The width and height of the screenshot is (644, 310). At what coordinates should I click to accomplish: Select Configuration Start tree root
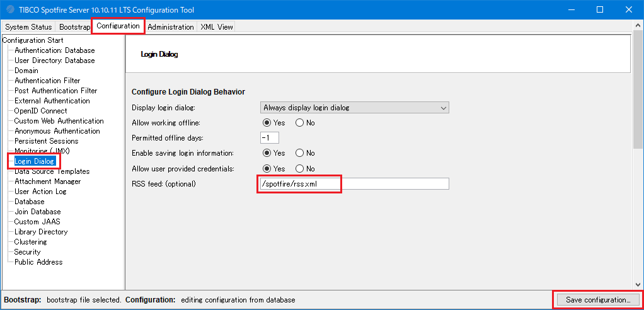pos(33,40)
